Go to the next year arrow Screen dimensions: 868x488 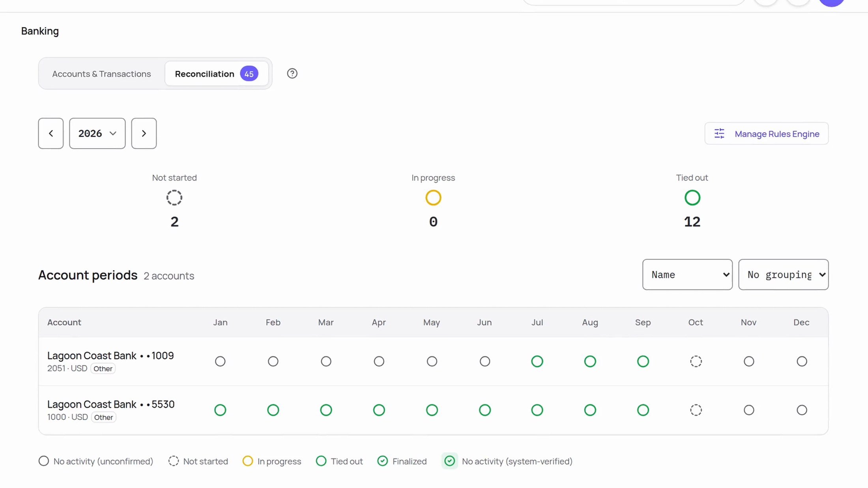pos(144,133)
